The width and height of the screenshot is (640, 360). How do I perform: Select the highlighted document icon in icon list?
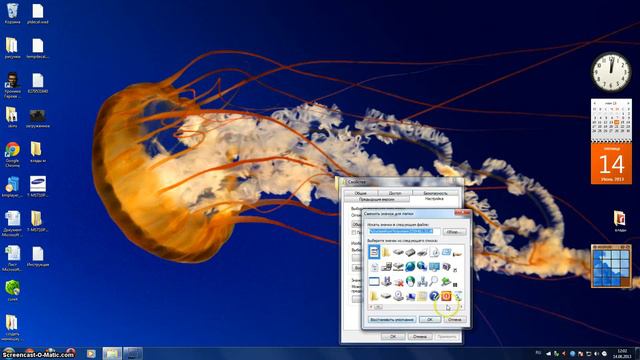tap(374, 252)
